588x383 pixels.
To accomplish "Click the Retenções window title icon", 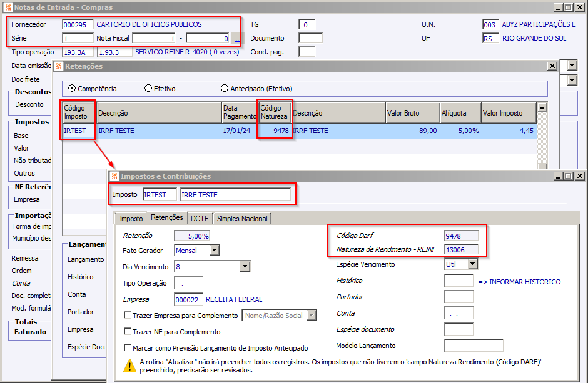I will (x=59, y=66).
